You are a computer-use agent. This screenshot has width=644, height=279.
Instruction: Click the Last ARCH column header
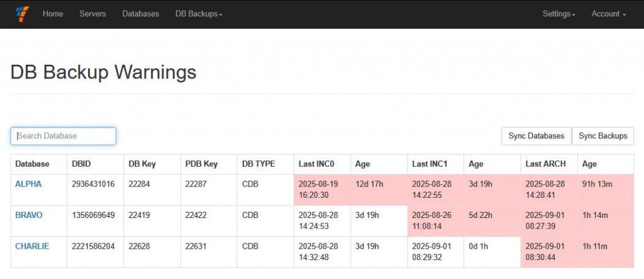point(545,164)
